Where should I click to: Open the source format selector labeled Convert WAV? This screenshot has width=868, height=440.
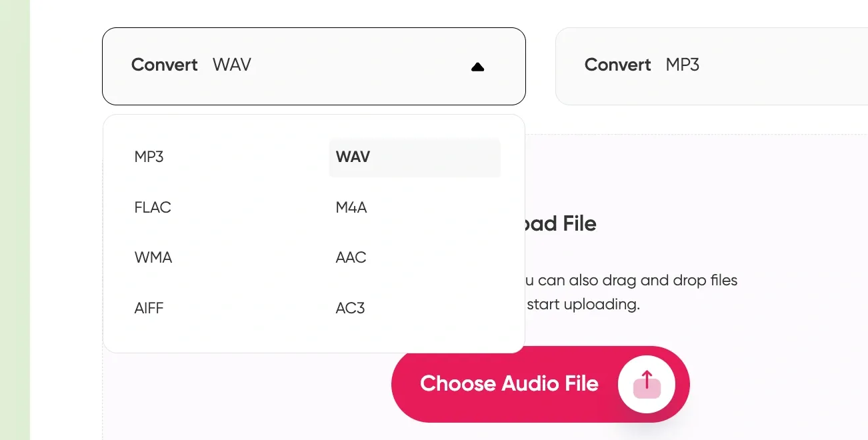tap(313, 66)
